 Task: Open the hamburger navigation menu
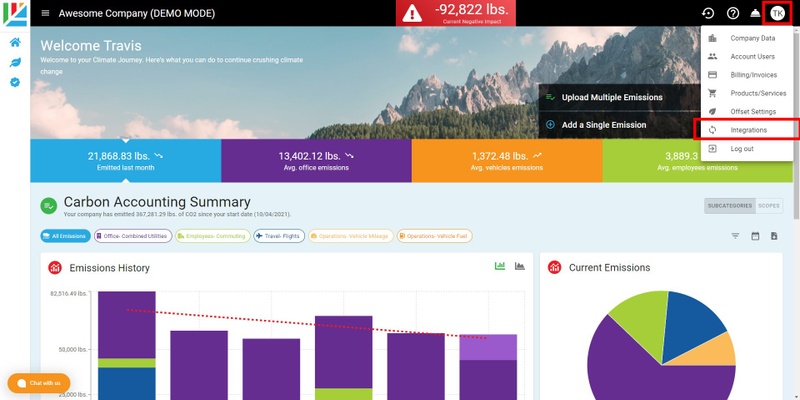tap(45, 13)
